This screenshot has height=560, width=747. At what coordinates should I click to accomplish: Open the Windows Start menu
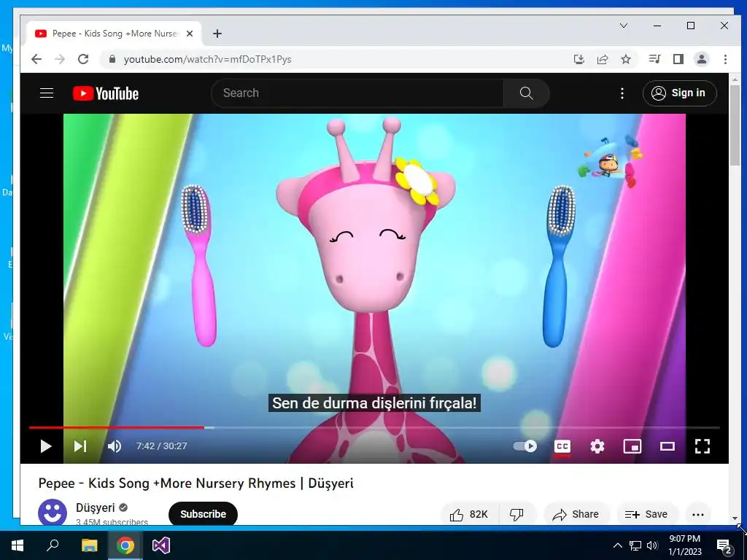pyautogui.click(x=18, y=545)
